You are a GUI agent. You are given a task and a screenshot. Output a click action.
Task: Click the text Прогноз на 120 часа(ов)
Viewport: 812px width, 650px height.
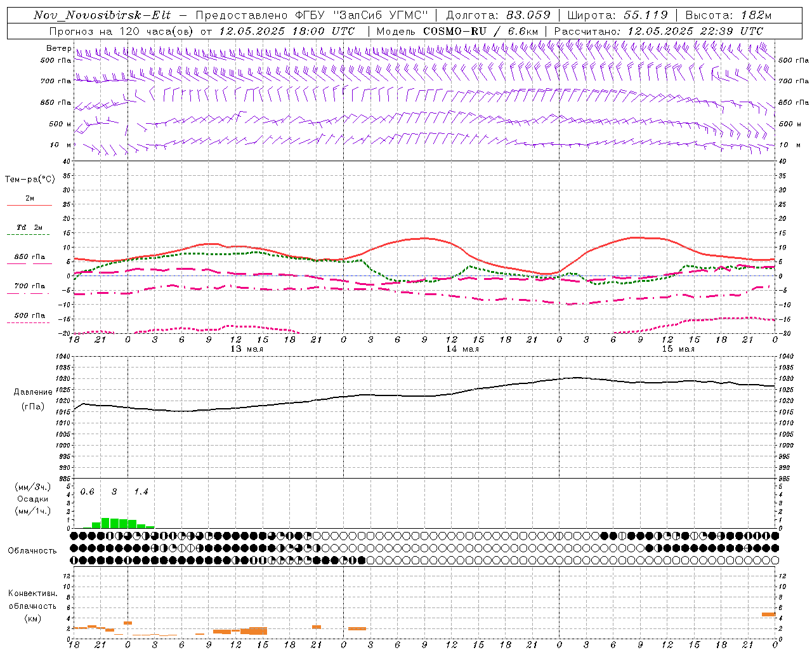coord(121,31)
